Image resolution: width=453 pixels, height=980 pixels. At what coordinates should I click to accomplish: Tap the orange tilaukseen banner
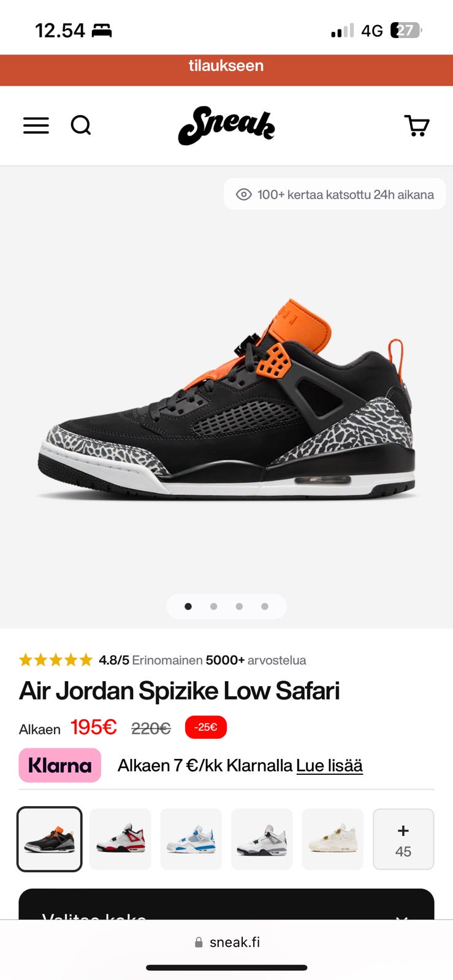click(226, 70)
